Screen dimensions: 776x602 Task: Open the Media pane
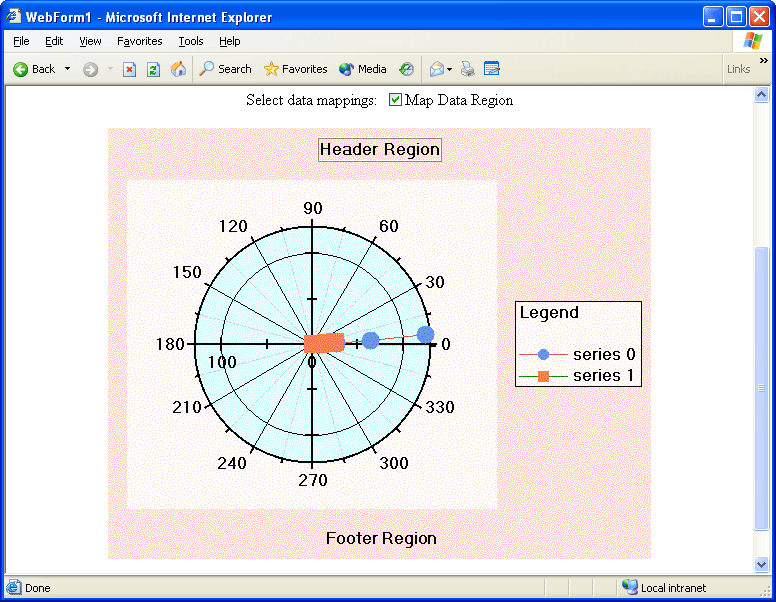(362, 69)
